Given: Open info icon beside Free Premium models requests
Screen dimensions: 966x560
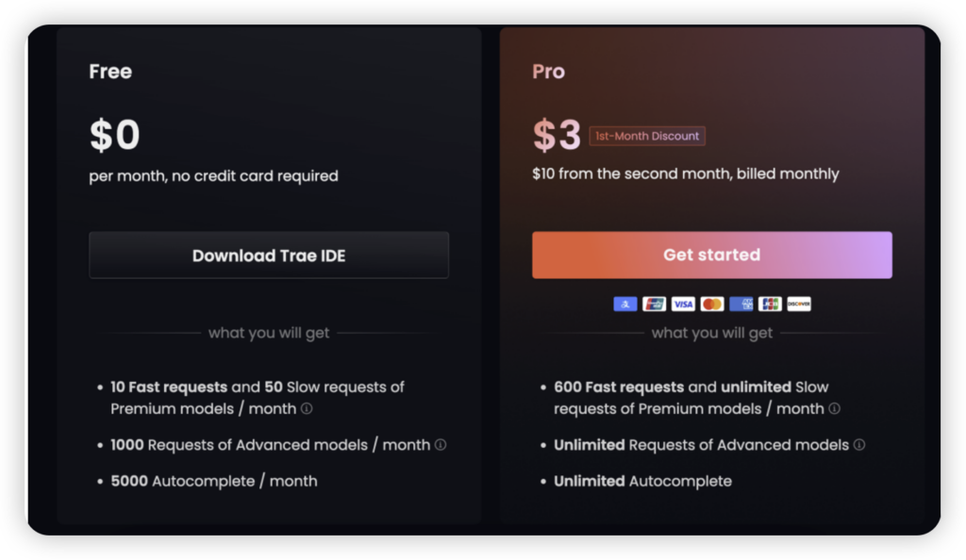Looking at the screenshot, I should pos(307,408).
